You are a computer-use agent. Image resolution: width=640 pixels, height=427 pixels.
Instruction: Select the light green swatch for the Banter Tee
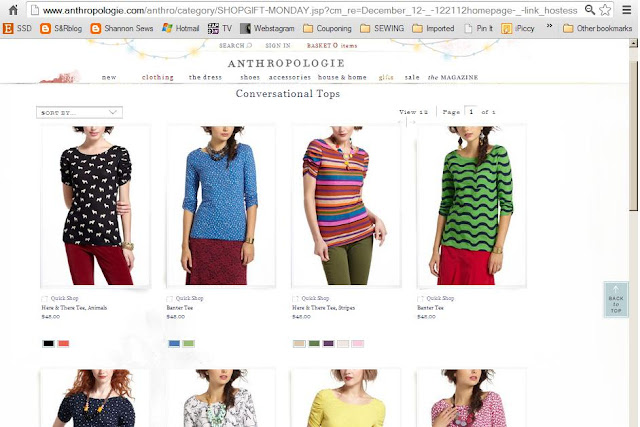pyautogui.click(x=189, y=344)
